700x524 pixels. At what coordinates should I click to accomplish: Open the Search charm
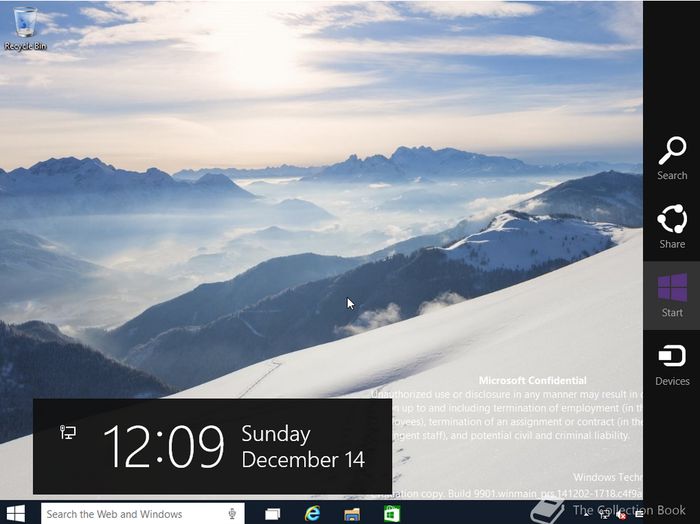tap(671, 158)
